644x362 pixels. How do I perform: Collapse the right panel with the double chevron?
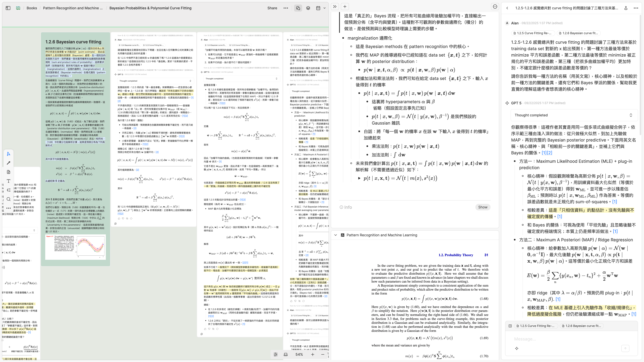pos(335,7)
